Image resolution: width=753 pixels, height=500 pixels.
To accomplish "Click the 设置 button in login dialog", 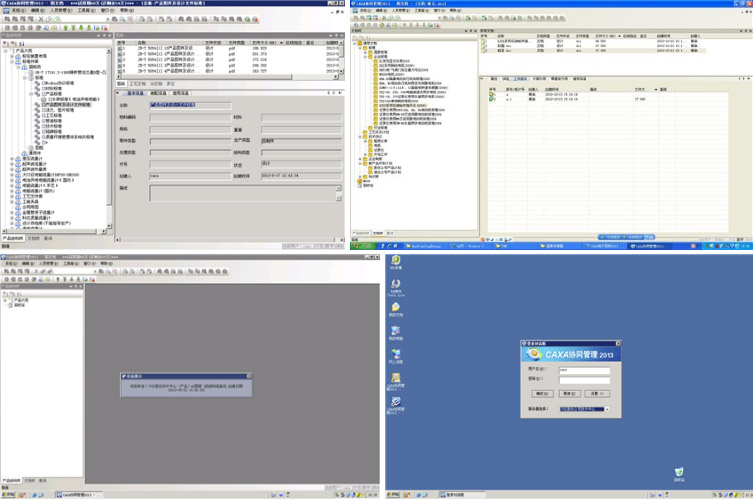I will [597, 394].
